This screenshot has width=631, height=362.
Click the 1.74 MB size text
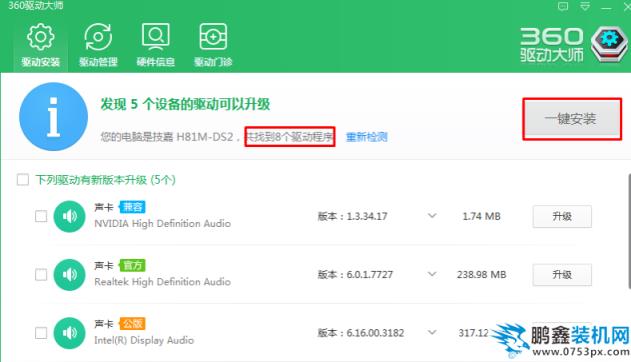pos(482,216)
